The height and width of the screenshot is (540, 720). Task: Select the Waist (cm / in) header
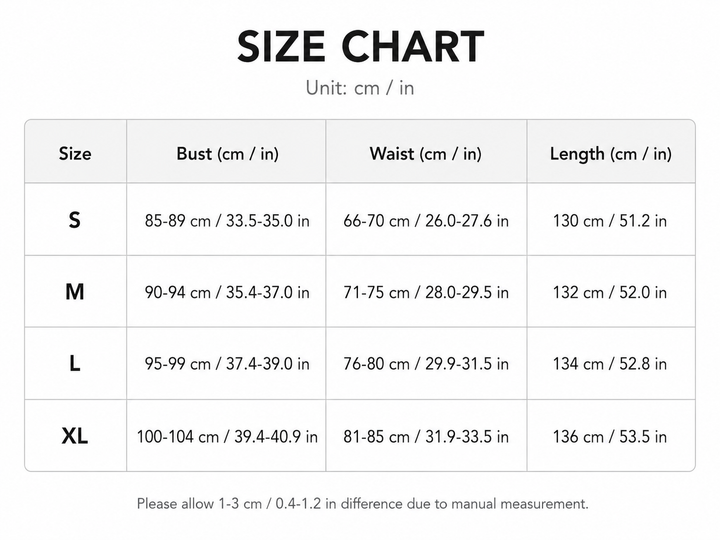point(426,154)
